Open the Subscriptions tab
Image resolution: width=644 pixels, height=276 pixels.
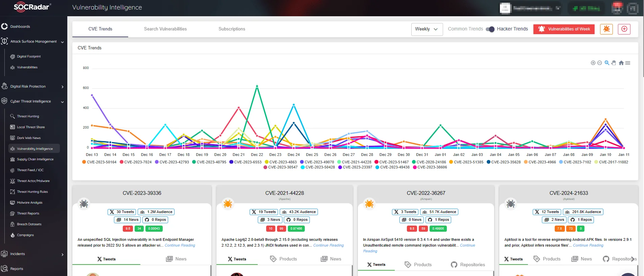[232, 29]
